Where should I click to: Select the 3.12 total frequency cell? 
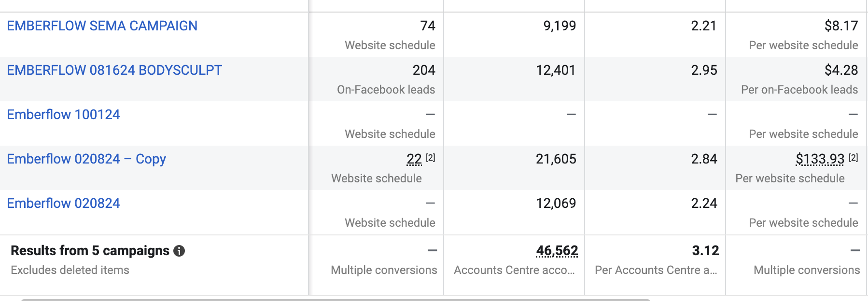pos(655,265)
